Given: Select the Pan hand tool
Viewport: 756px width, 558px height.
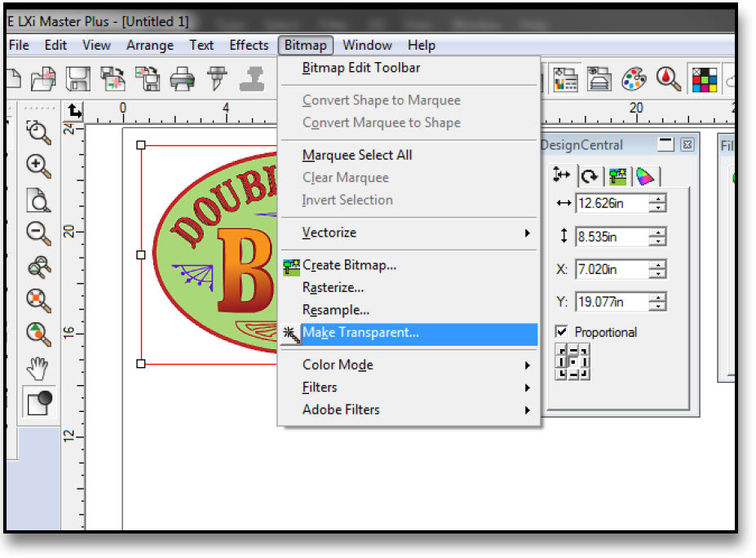Looking at the screenshot, I should (38, 369).
